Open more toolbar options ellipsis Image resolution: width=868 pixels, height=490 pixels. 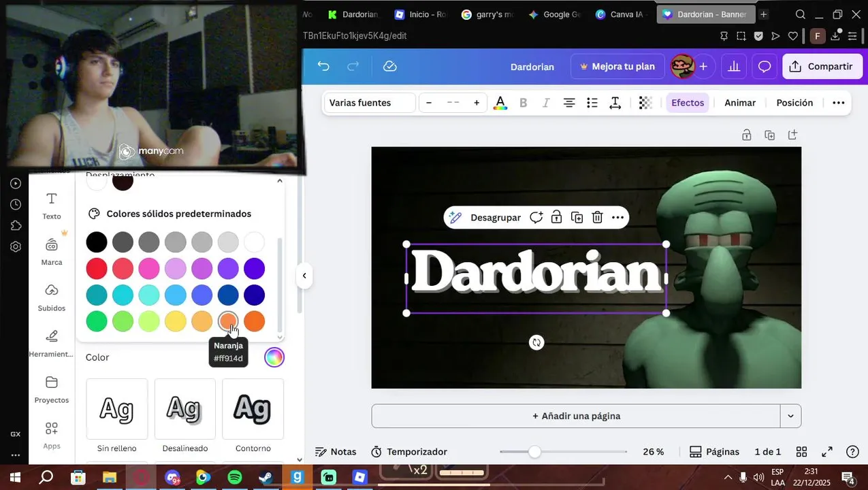coord(839,103)
